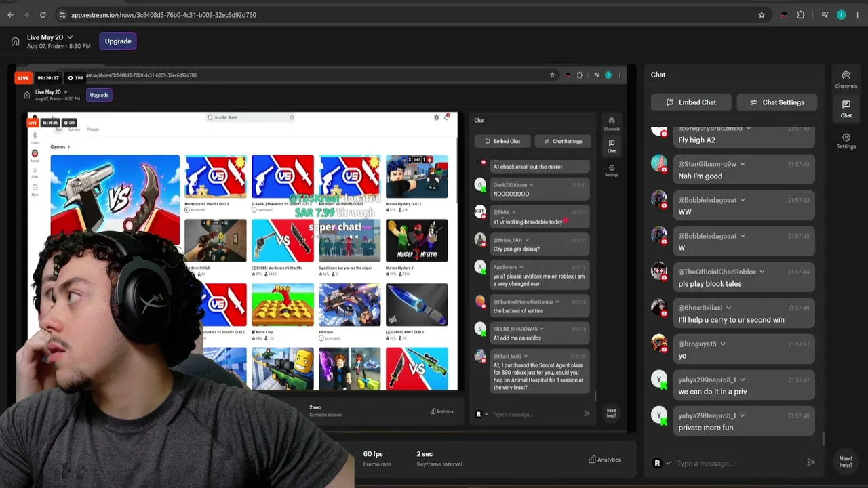Click the '2 sec' keyframe interval readout
868x488 pixels.
point(425,454)
